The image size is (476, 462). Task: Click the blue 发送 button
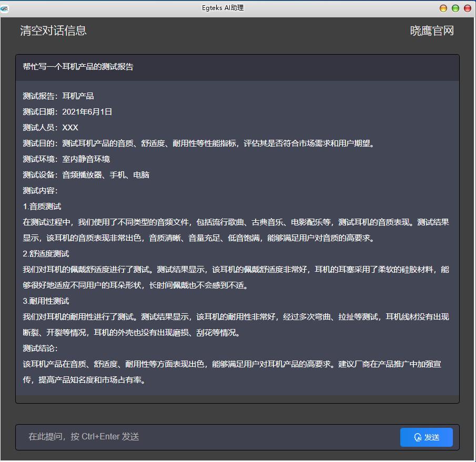click(426, 437)
